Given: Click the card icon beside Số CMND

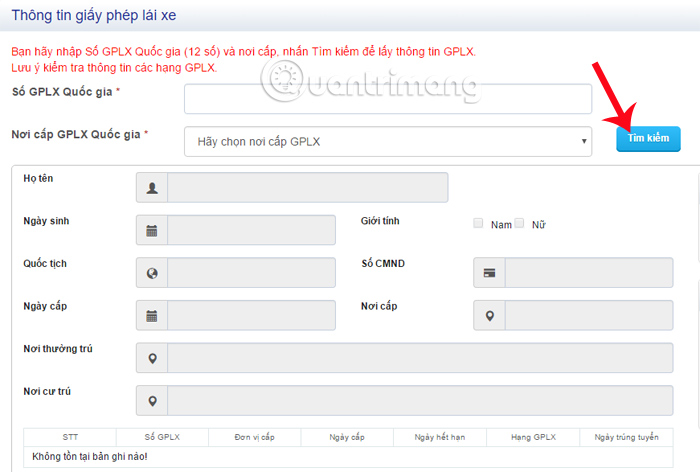Looking at the screenshot, I should (489, 273).
